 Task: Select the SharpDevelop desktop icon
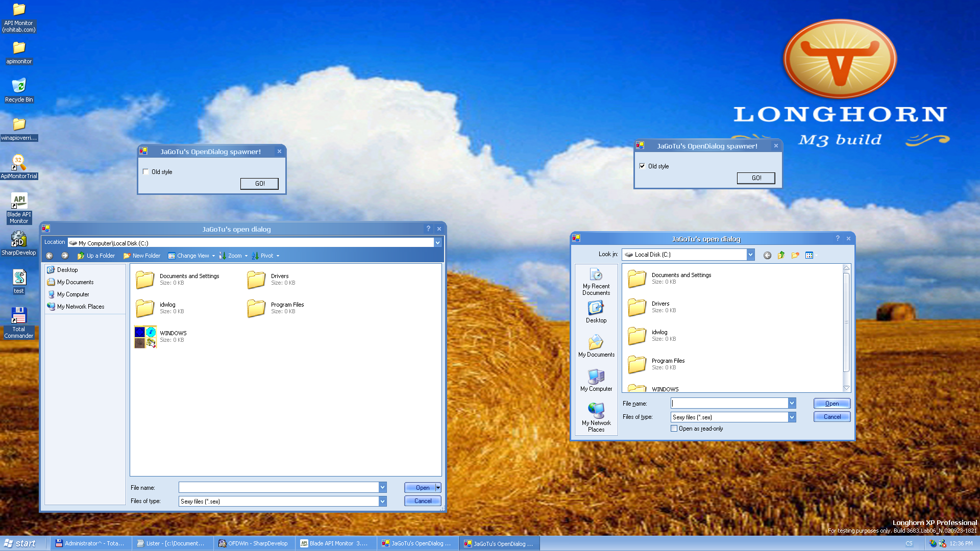click(x=19, y=243)
